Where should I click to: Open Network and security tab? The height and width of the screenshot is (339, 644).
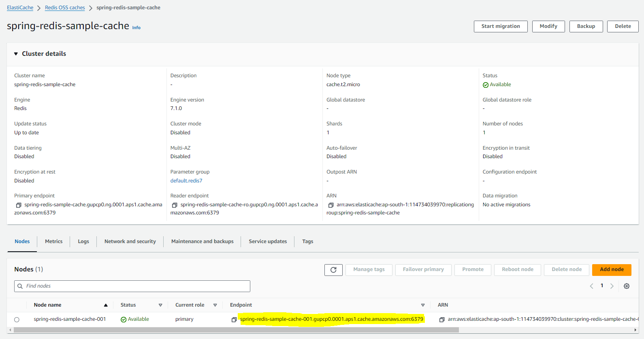point(130,242)
